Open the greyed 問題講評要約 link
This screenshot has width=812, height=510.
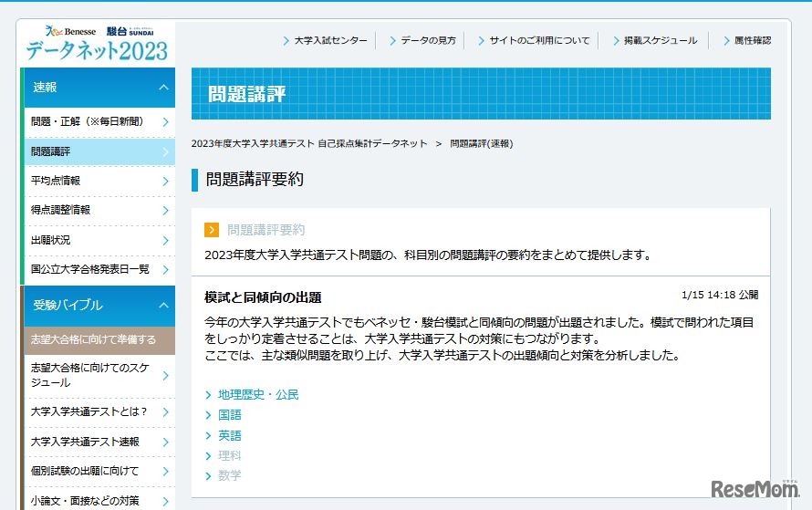point(265,230)
